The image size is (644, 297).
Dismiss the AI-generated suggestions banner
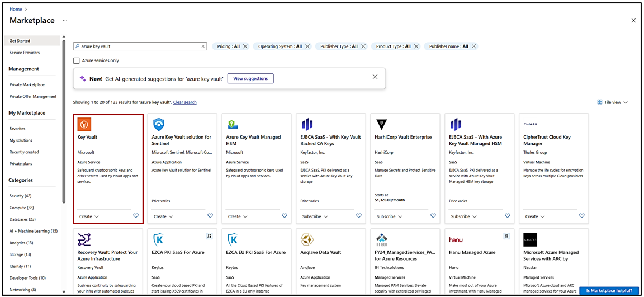(375, 77)
